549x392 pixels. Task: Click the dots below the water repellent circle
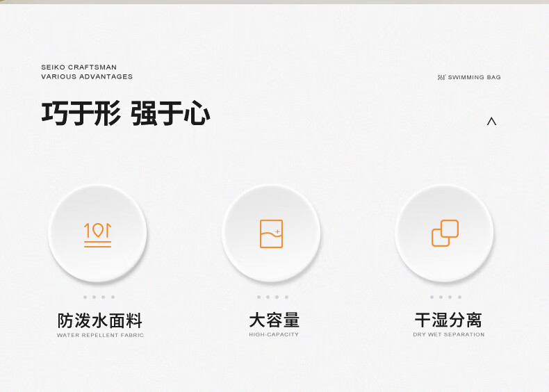click(x=99, y=297)
